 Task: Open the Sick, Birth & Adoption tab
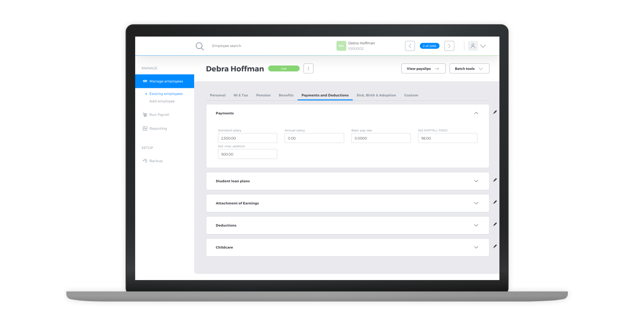point(376,95)
